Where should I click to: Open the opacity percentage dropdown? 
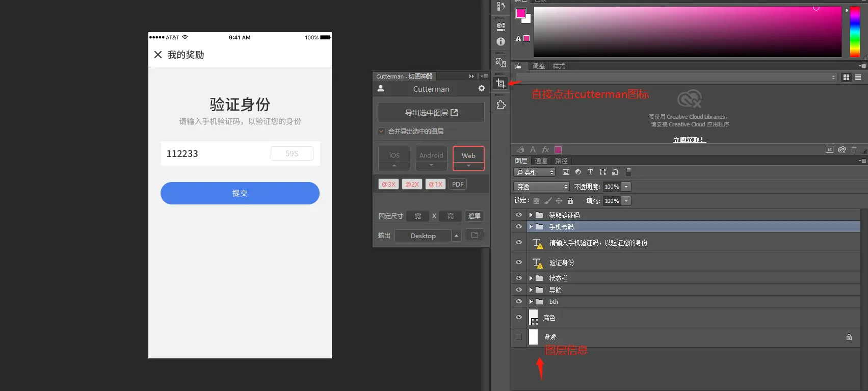626,187
